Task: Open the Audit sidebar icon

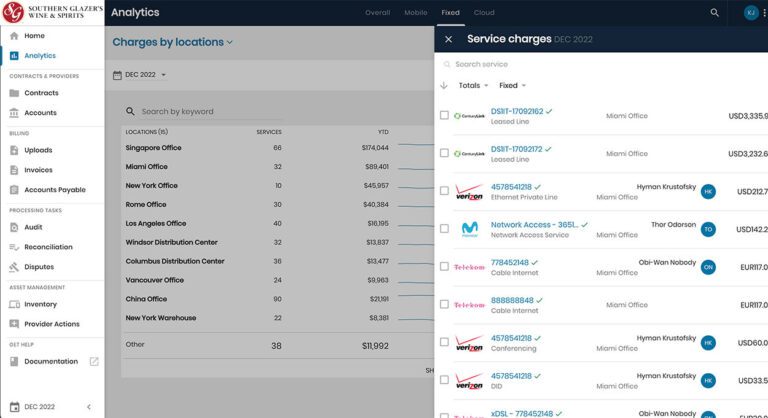Action: 14,227
